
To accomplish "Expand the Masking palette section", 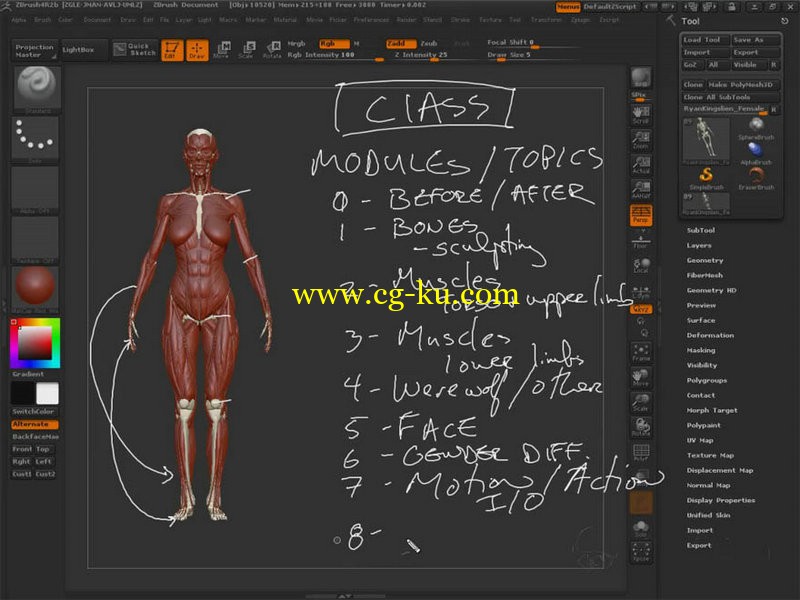I will click(701, 351).
